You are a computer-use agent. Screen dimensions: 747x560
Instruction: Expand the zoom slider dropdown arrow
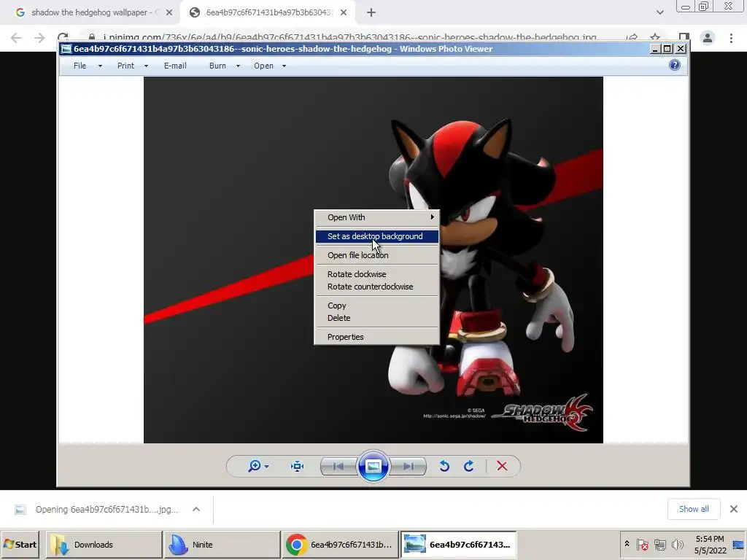point(267,466)
